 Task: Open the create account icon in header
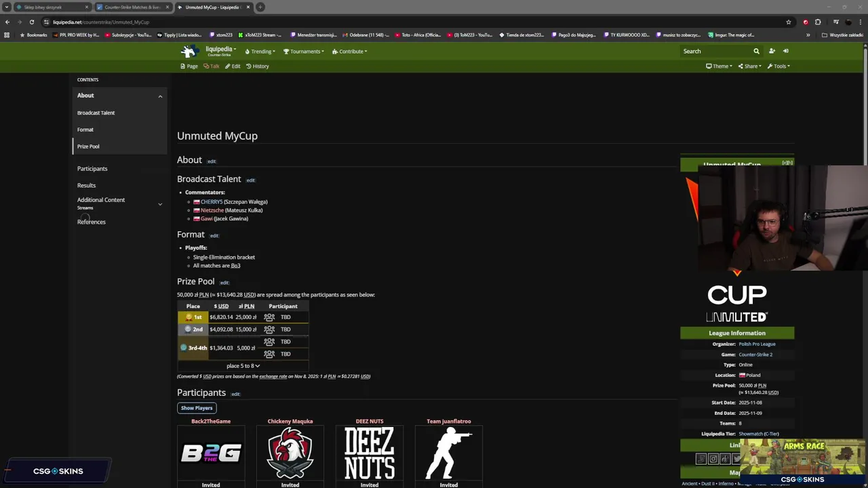pyautogui.click(x=772, y=51)
